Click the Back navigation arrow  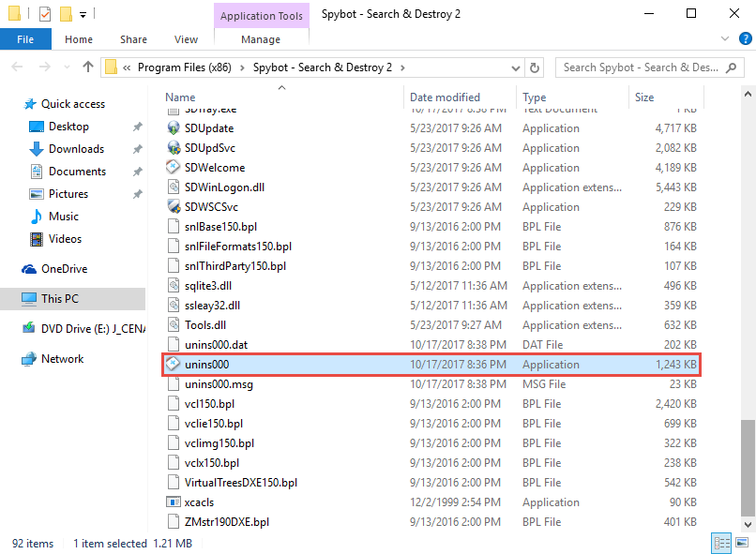click(x=18, y=67)
